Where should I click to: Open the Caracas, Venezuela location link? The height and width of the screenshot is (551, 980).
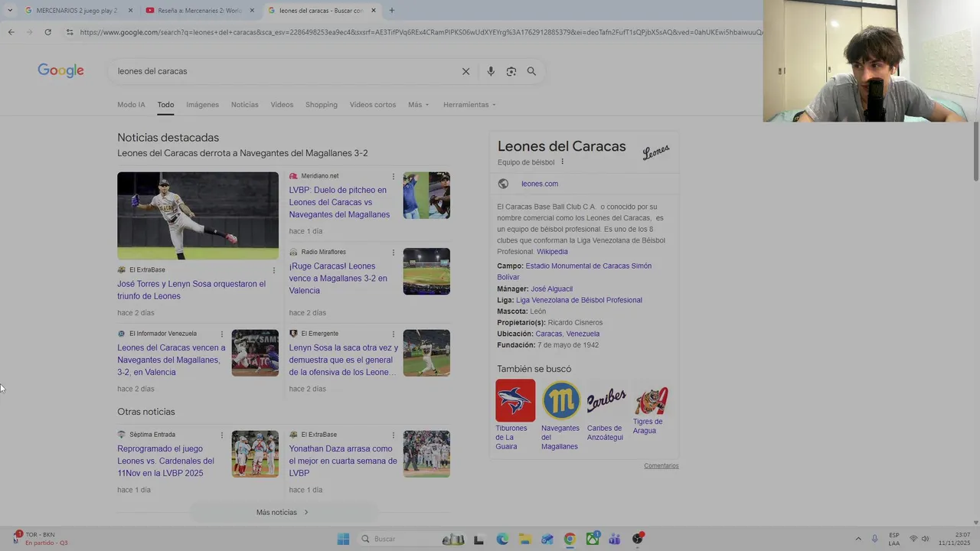pyautogui.click(x=567, y=334)
